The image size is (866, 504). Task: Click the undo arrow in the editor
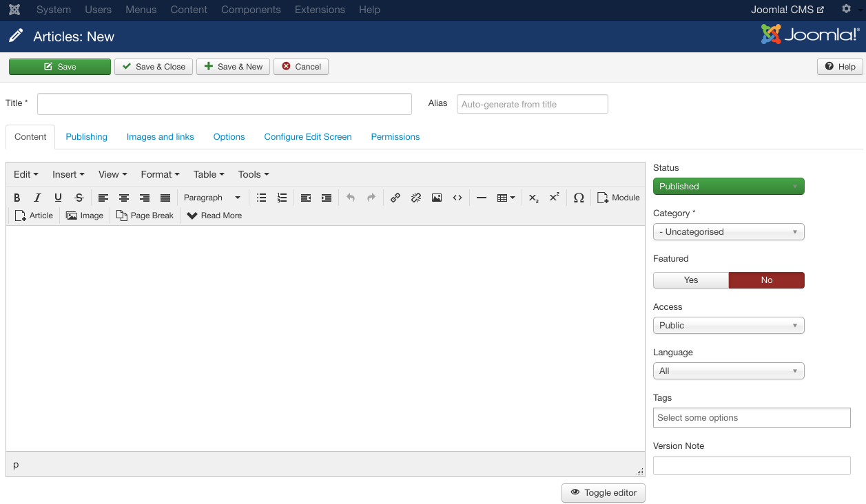351,198
